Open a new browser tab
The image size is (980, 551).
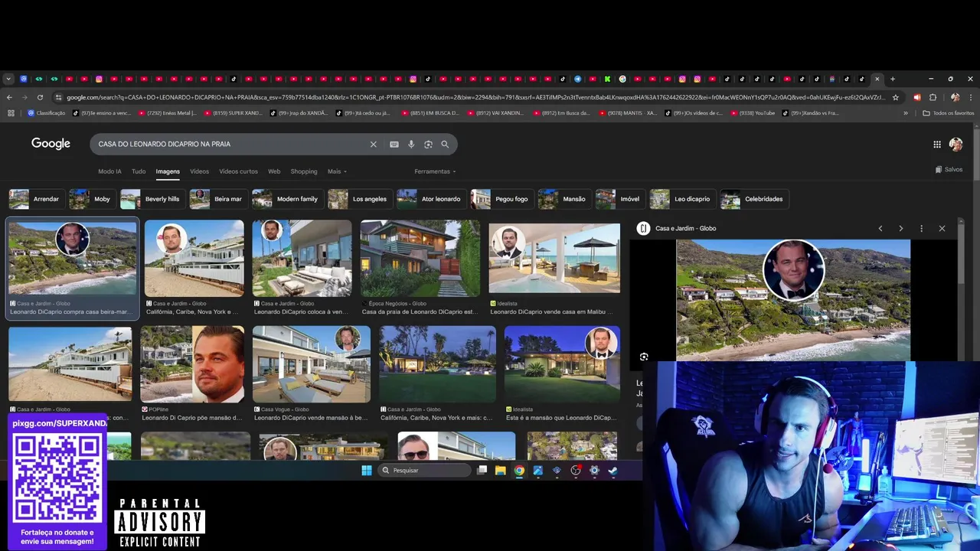[x=893, y=79]
